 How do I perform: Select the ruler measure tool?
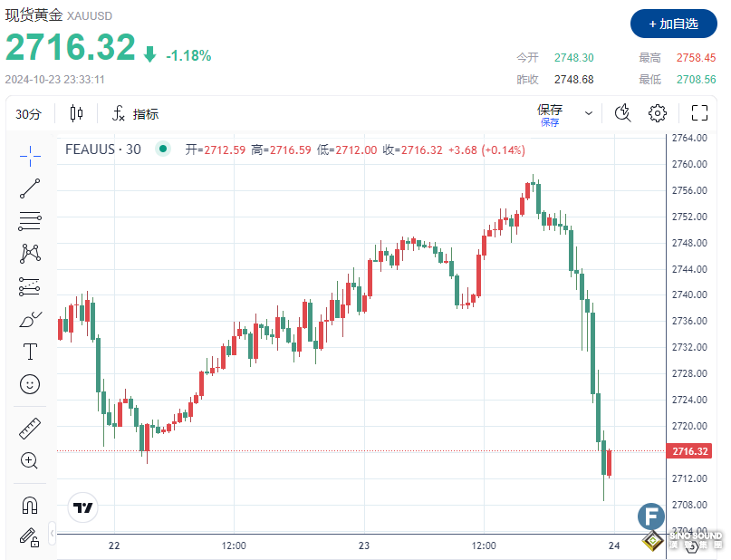click(x=29, y=428)
